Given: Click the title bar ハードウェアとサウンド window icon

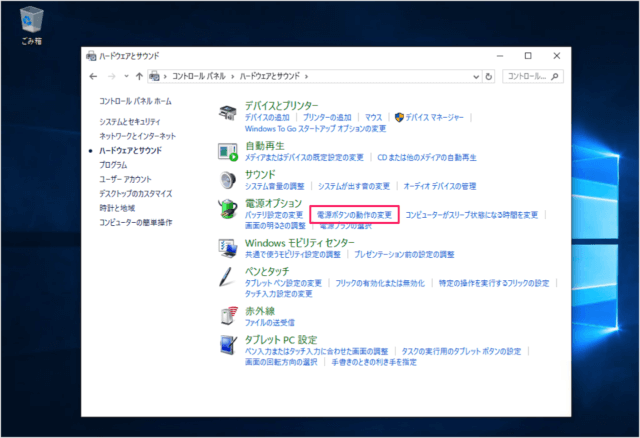Looking at the screenshot, I should [91, 56].
